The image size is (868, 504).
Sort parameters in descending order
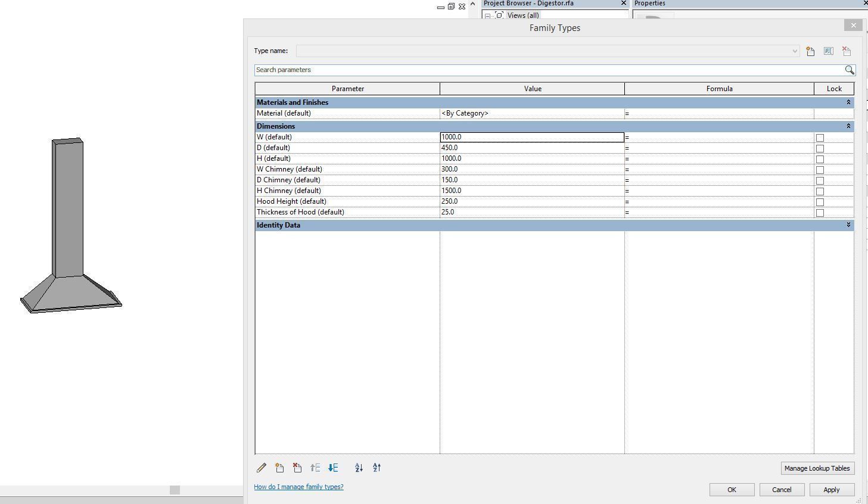pos(377,468)
